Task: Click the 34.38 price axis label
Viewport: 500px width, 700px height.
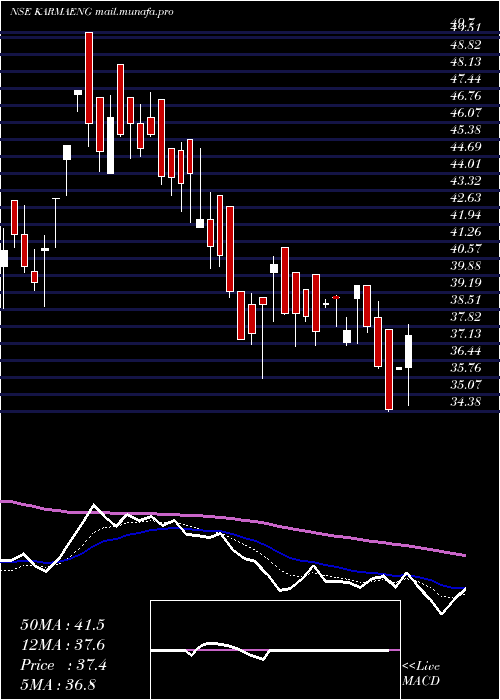Action: click(x=466, y=402)
